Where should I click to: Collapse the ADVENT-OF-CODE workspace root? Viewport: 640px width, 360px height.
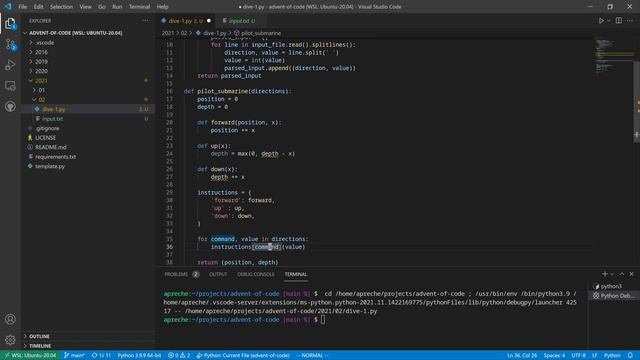(x=88, y=33)
